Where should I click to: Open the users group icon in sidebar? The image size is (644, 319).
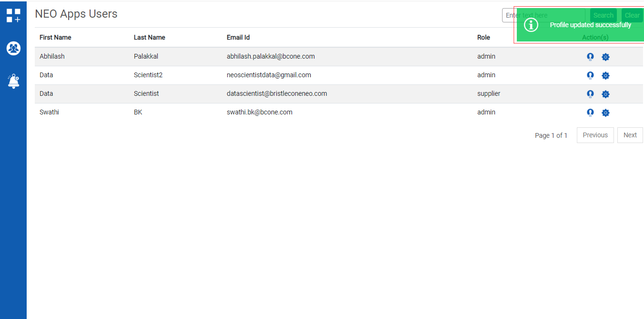13,48
